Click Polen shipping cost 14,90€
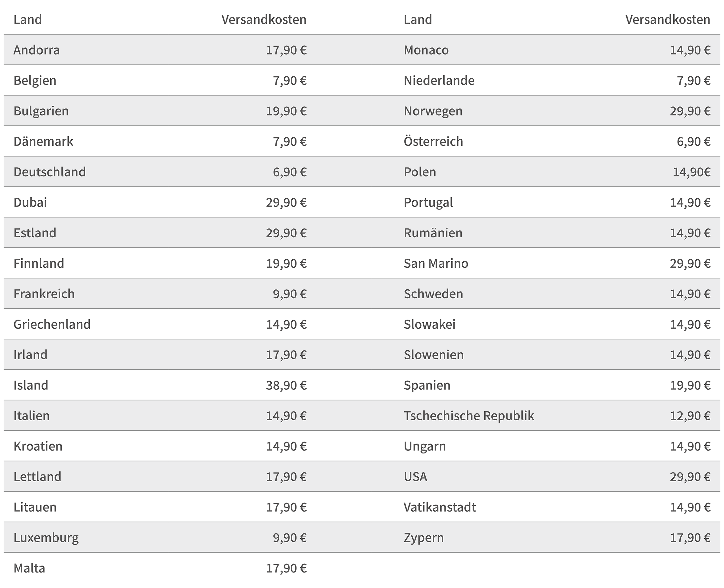Viewport: 724px width, 588px height. coord(691,172)
